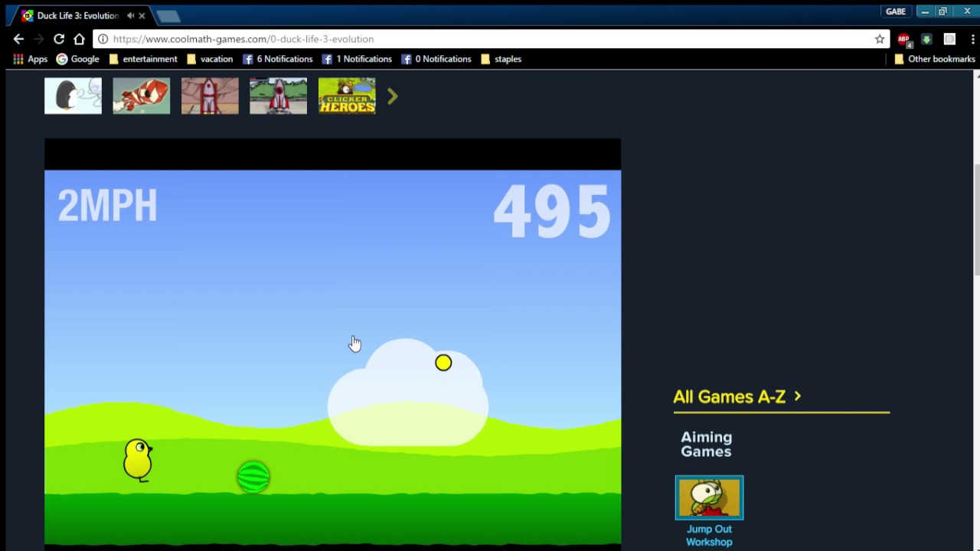
Task: Open the vacation bookmarks folder
Action: (209, 59)
